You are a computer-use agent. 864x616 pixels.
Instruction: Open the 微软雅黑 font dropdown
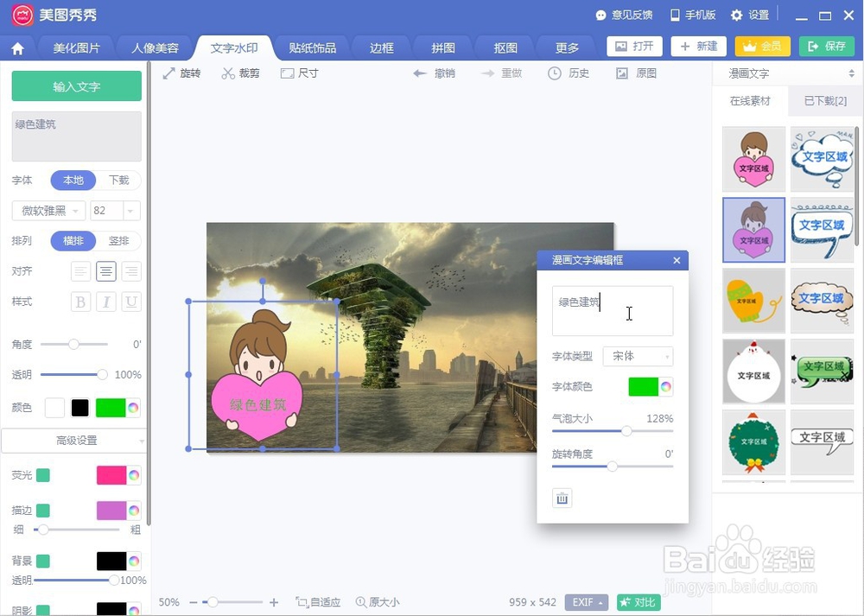[x=48, y=210]
